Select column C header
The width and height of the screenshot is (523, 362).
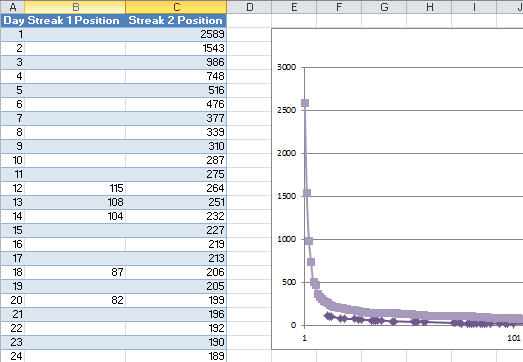click(176, 7)
